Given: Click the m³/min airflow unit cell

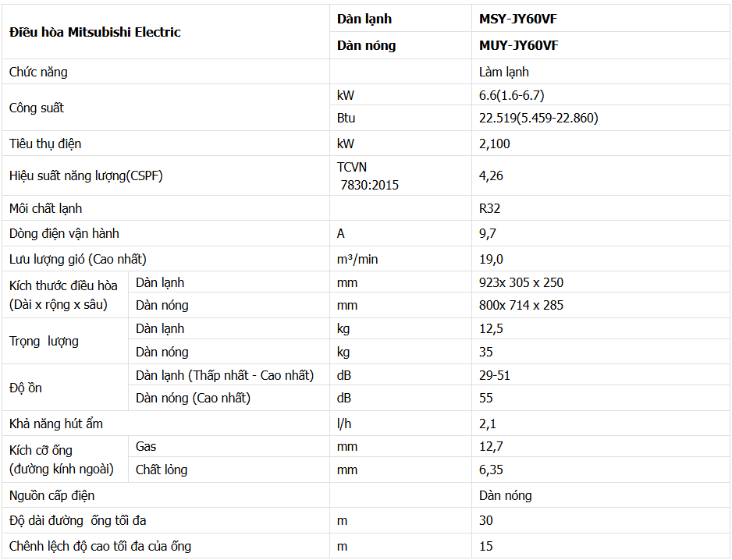Looking at the screenshot, I should [x=357, y=259].
